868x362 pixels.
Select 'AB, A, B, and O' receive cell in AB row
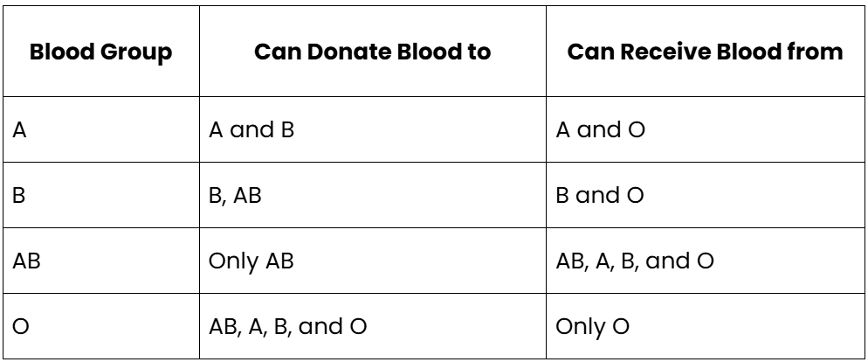(706, 261)
